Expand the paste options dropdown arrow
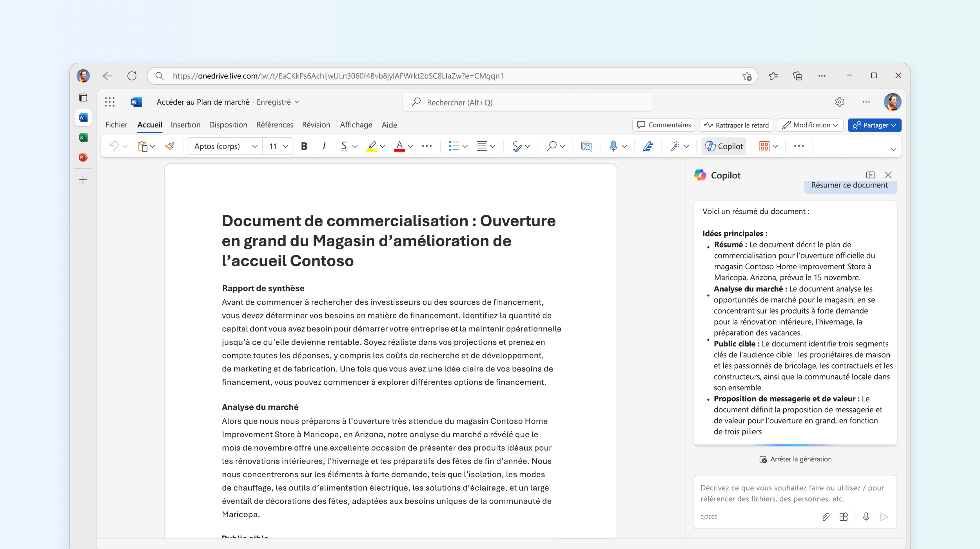The height and width of the screenshot is (549, 980). click(153, 146)
